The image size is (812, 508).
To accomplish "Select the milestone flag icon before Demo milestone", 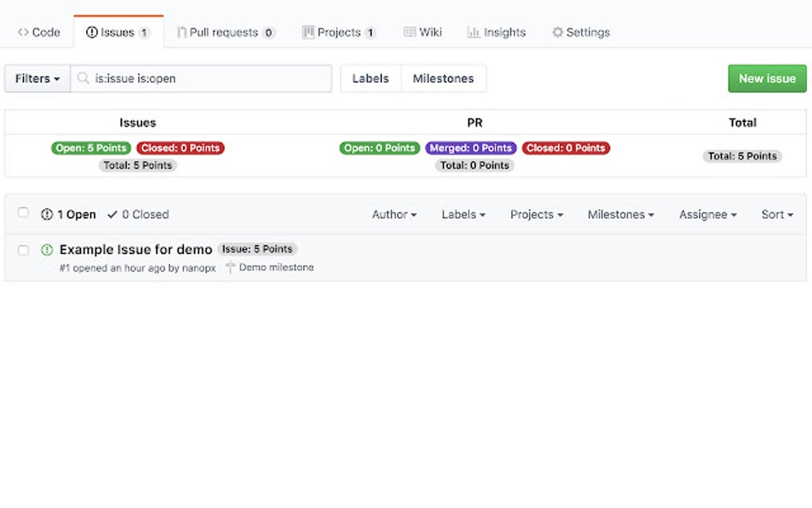I will click(229, 268).
